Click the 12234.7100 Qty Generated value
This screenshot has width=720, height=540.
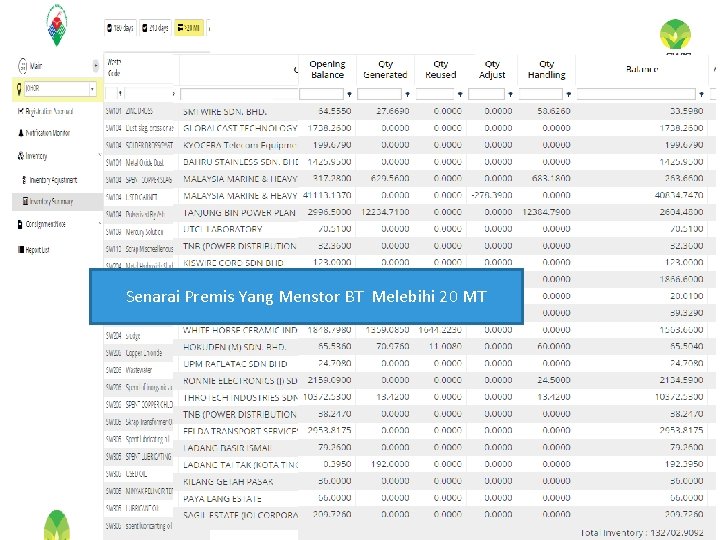click(x=385, y=212)
